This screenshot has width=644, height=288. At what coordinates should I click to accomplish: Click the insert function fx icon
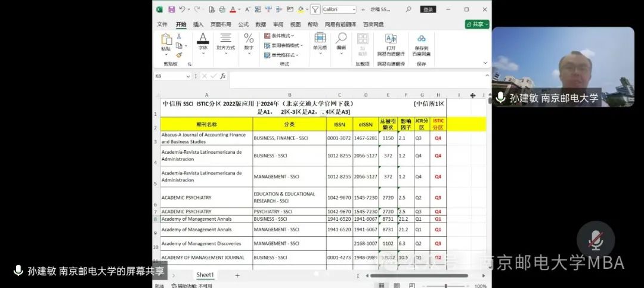(x=223, y=76)
